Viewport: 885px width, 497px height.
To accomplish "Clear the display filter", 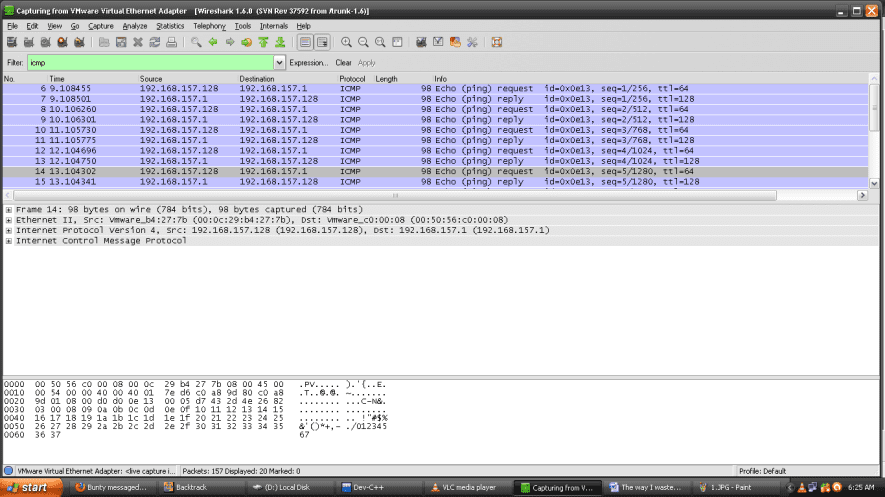I will point(343,62).
